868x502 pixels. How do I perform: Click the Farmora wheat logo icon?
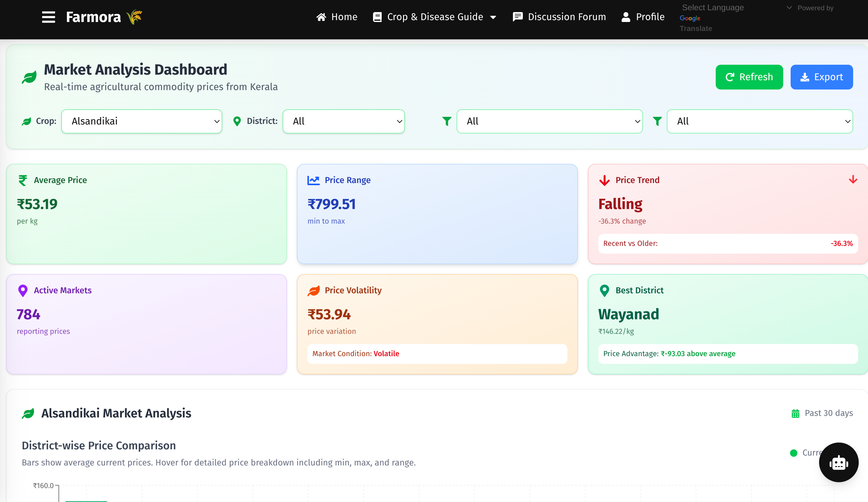pos(134,17)
